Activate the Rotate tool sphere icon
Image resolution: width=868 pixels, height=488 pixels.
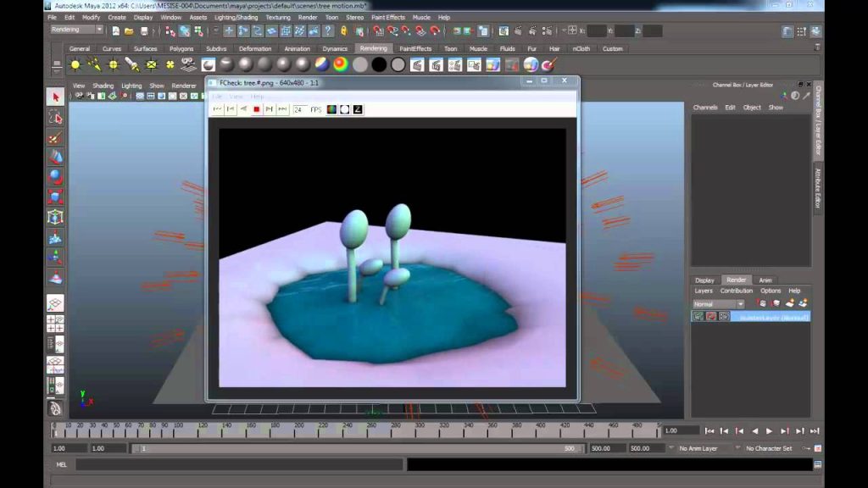click(x=55, y=177)
